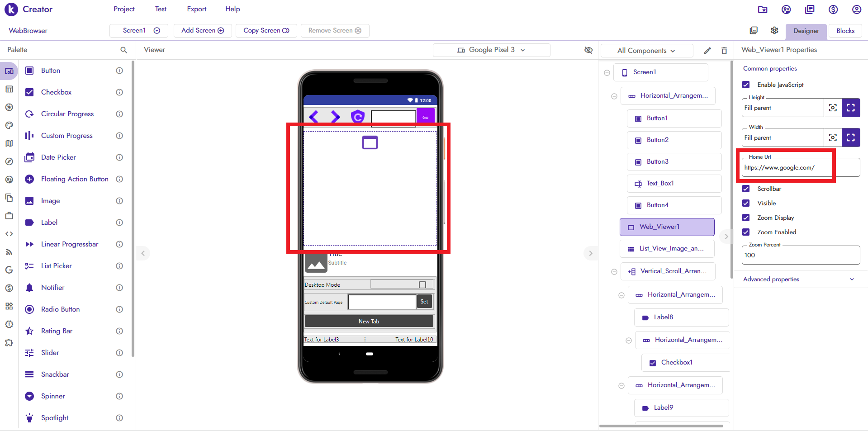The width and height of the screenshot is (868, 431).
Task: Open the project settings gear
Action: point(774,30)
